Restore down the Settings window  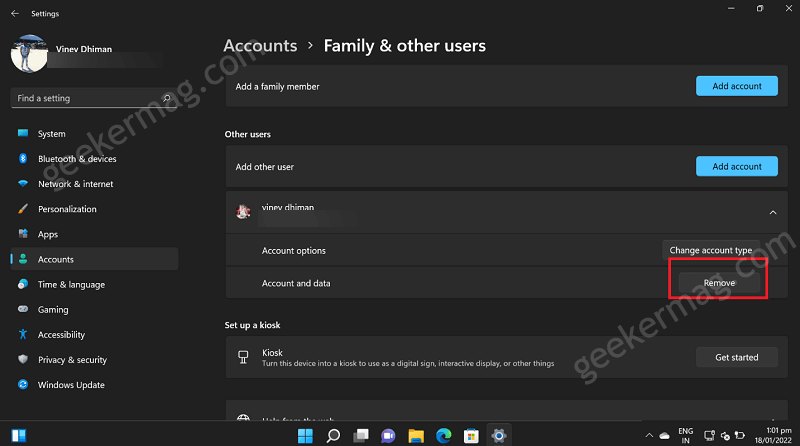point(760,9)
